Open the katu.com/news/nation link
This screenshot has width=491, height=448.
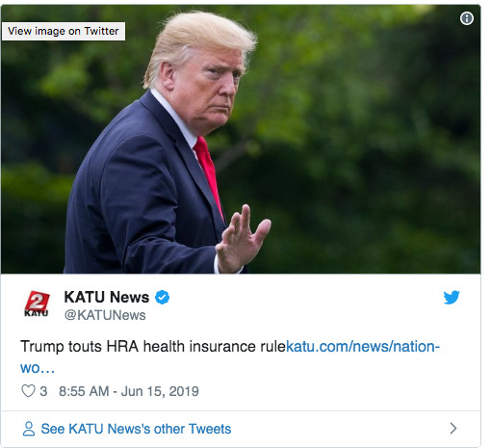point(363,347)
